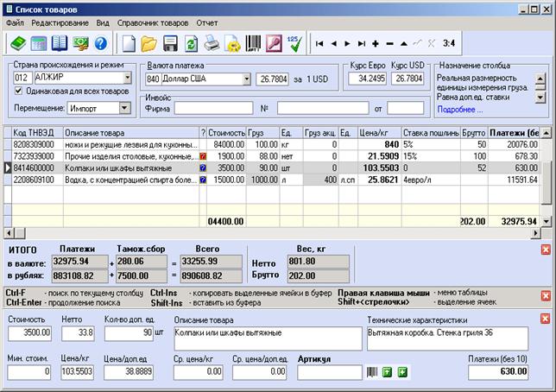Click the Стоимость column header
Screen dimensions: 556x392
click(226, 133)
